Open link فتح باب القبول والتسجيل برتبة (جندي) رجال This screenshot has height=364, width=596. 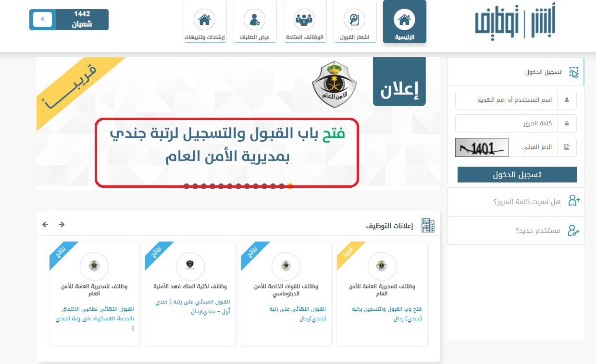(x=387, y=314)
